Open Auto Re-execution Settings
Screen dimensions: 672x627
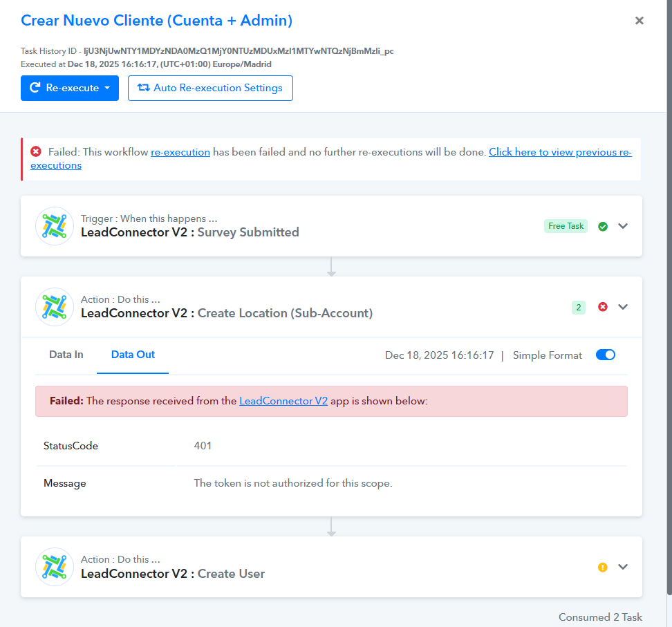pyautogui.click(x=210, y=88)
